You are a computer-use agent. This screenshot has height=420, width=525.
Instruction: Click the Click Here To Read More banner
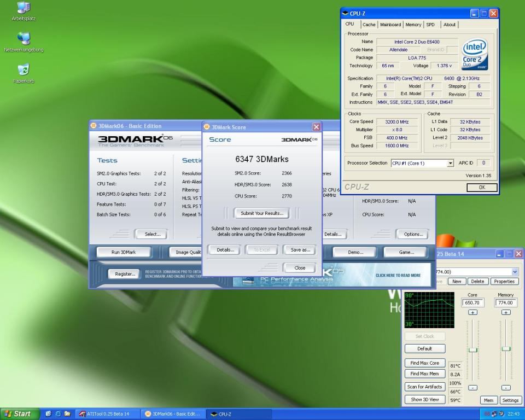pos(398,275)
